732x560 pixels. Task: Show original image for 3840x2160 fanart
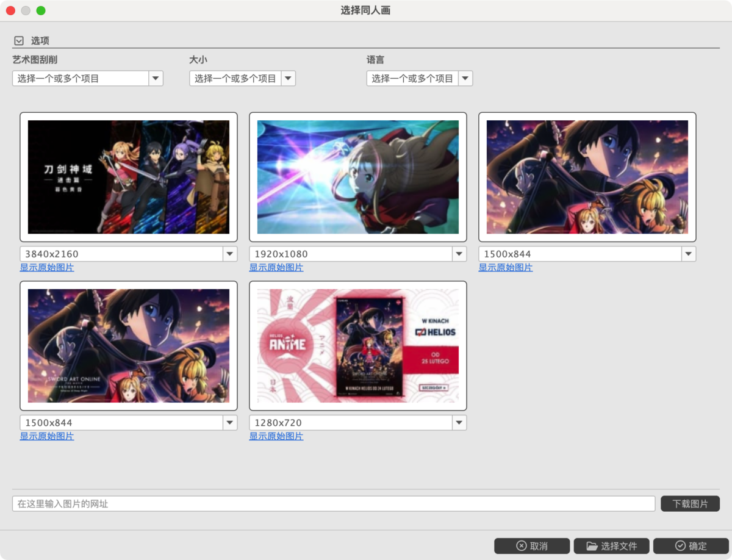tap(47, 268)
